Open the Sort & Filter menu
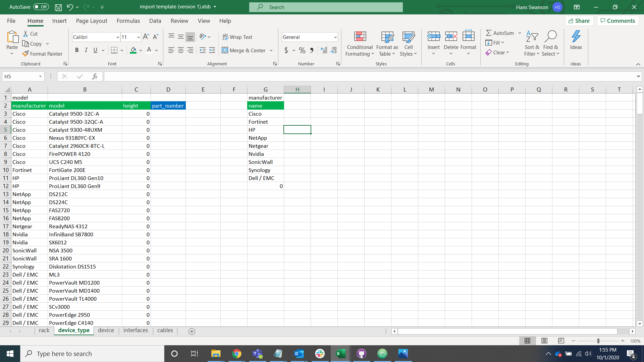 [532, 44]
